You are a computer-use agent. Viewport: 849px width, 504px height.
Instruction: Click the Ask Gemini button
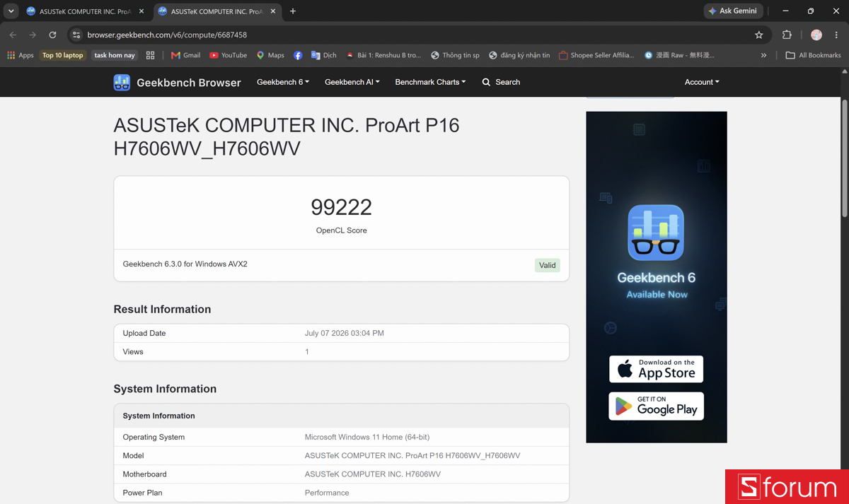tap(733, 11)
